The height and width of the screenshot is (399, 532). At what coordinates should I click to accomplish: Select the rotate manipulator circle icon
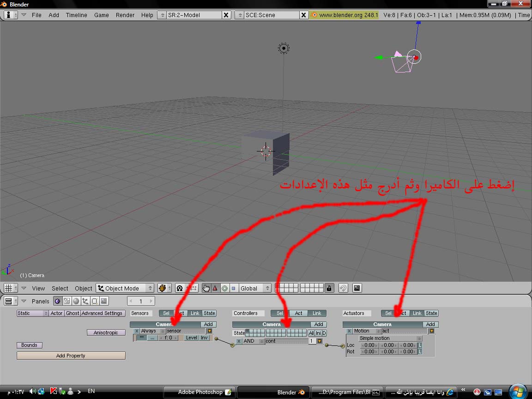pos(224,288)
